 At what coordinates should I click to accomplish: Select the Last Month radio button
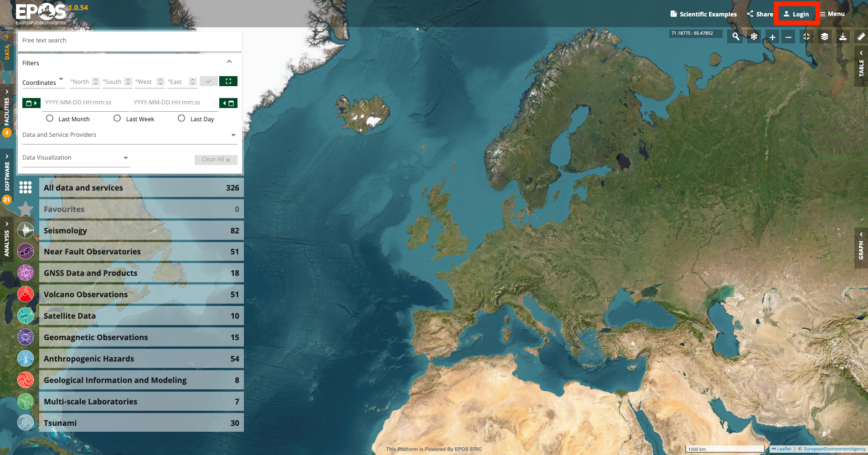tap(50, 119)
